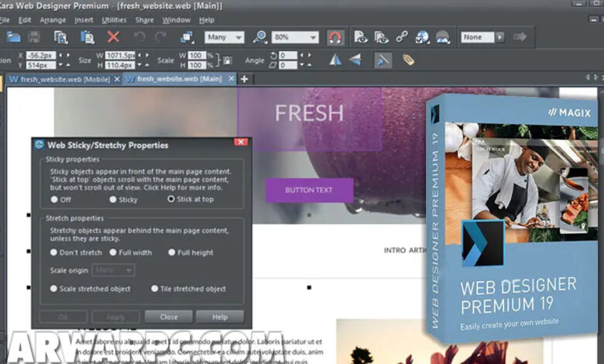Open the Scale origin dropdown
This screenshot has width=604, height=364.
tap(113, 270)
